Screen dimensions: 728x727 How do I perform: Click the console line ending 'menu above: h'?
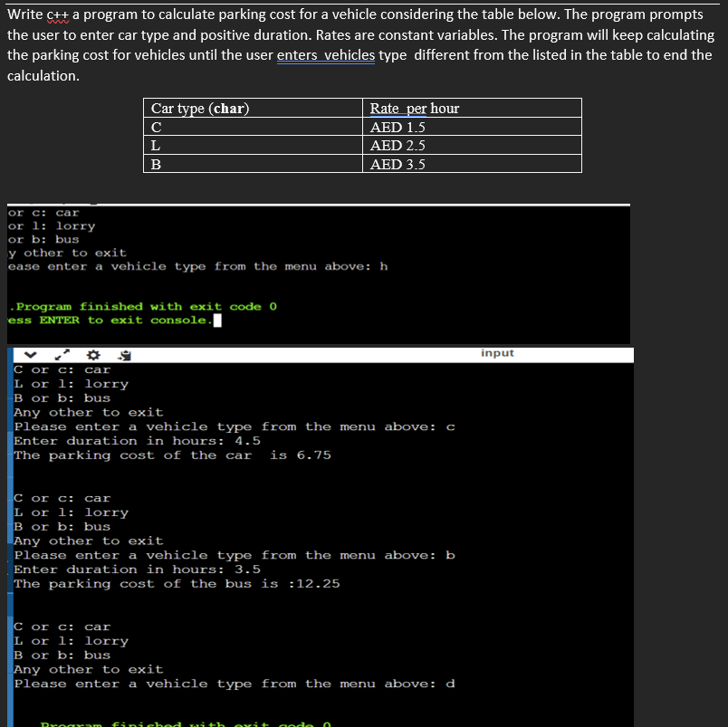tap(197, 267)
